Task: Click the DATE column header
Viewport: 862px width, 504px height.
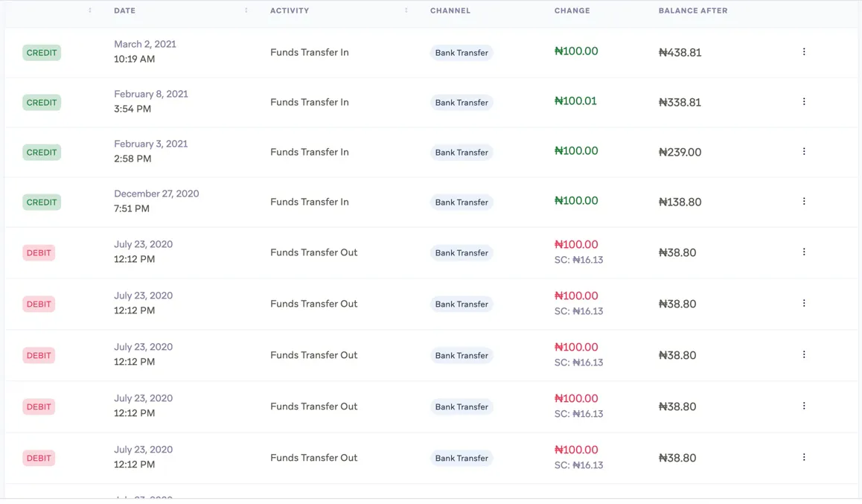Action: tap(125, 10)
